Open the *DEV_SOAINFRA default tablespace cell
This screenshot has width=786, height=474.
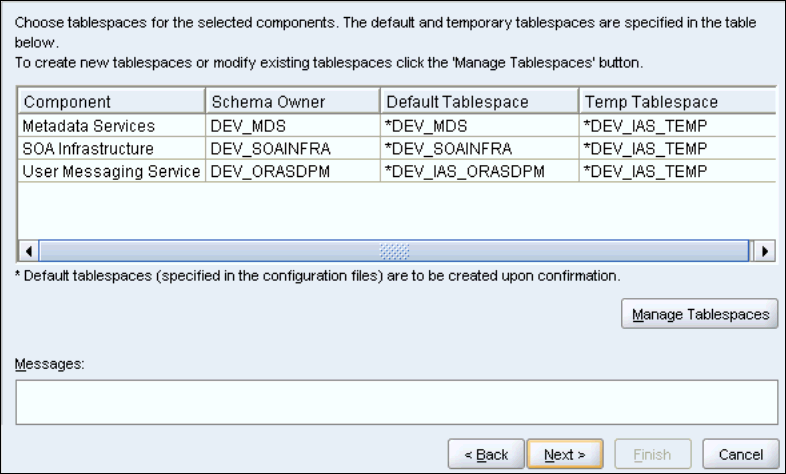478,148
